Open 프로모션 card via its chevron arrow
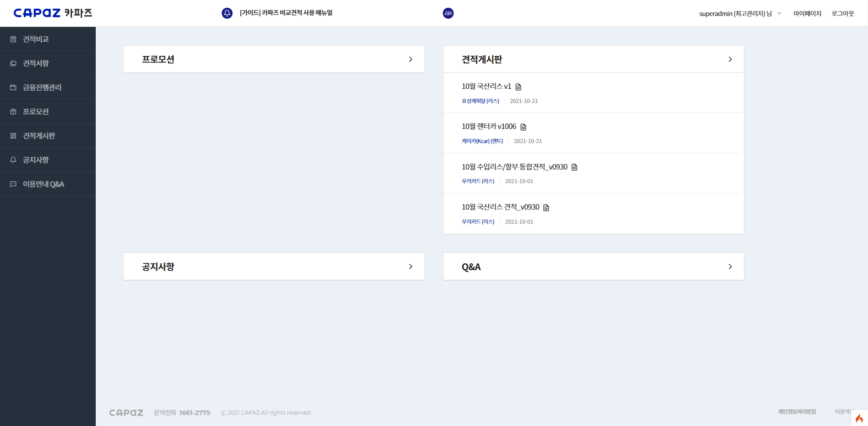 411,59
